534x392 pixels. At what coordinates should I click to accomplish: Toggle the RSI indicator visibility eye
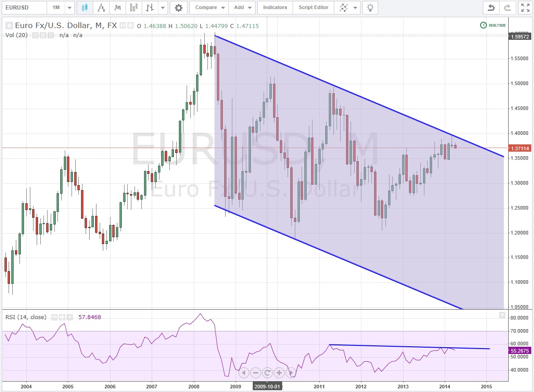pyautogui.click(x=54, y=317)
